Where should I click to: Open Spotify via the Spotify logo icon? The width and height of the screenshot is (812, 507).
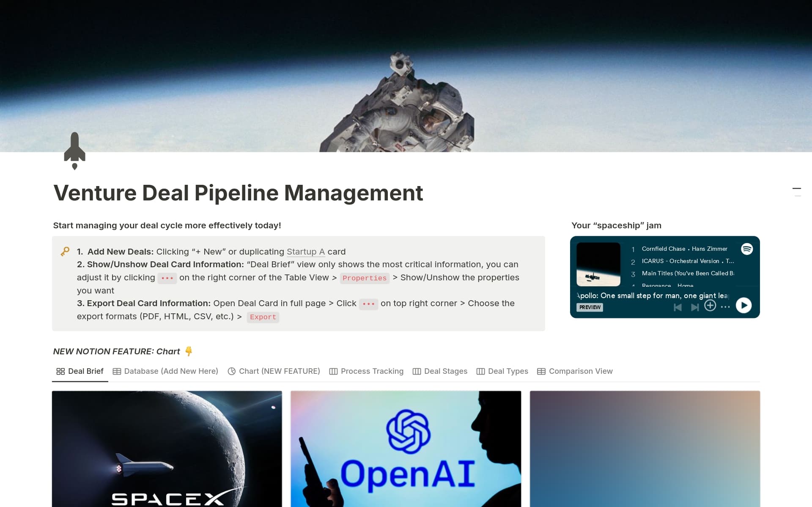747,249
